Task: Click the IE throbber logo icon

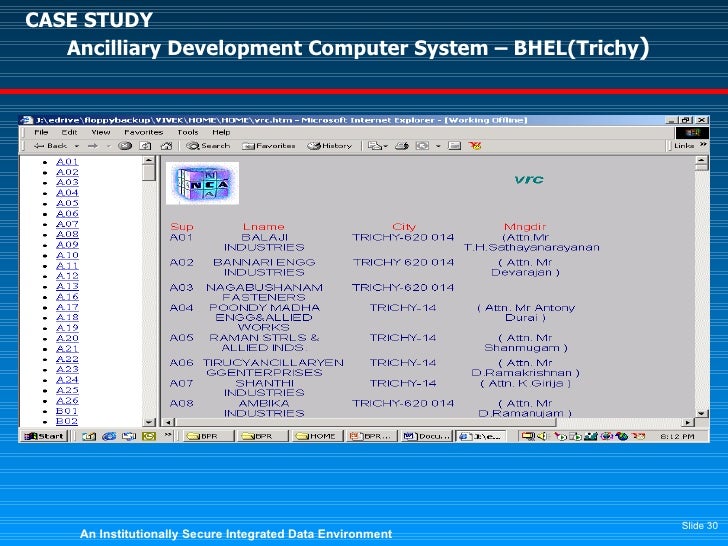Action: click(692, 133)
